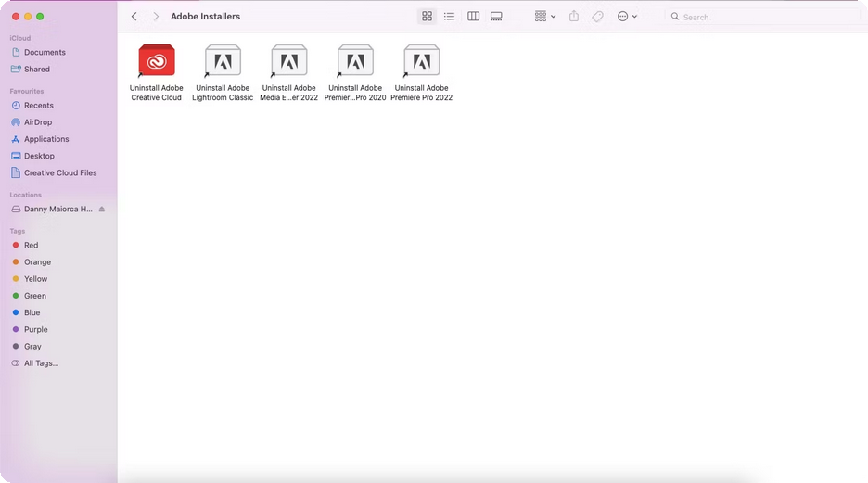The height and width of the screenshot is (483, 868).
Task: Switch to icon grid view
Action: tap(427, 17)
